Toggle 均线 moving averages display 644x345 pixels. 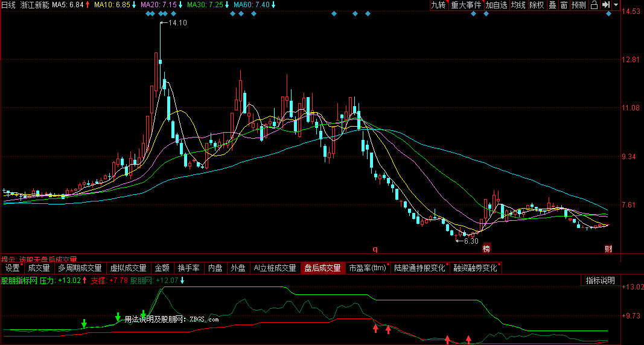pyautogui.click(x=518, y=5)
